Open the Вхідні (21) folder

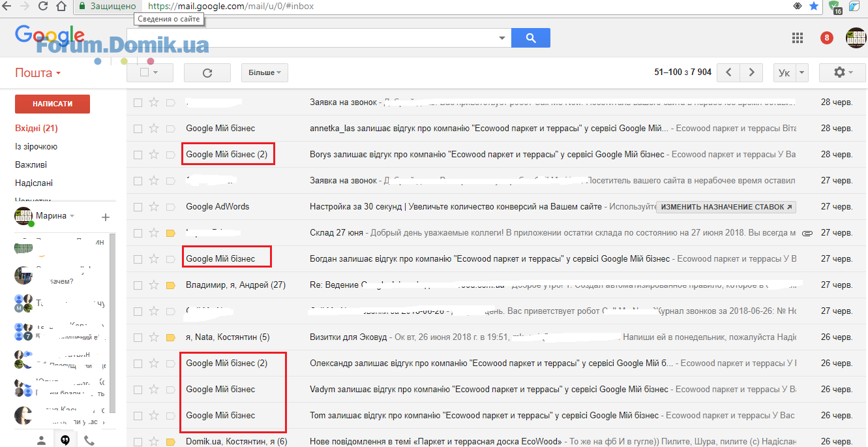[37, 129]
